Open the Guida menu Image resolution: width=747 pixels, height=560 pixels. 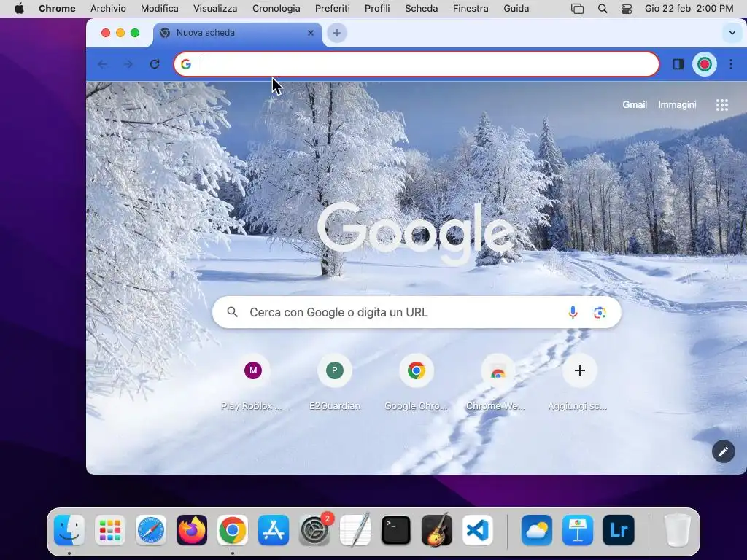(x=516, y=9)
